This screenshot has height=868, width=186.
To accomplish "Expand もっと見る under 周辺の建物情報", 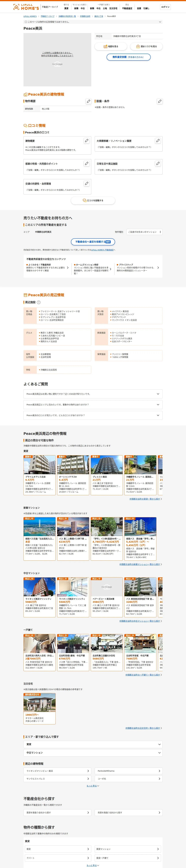I will pyautogui.click(x=93, y=786).
